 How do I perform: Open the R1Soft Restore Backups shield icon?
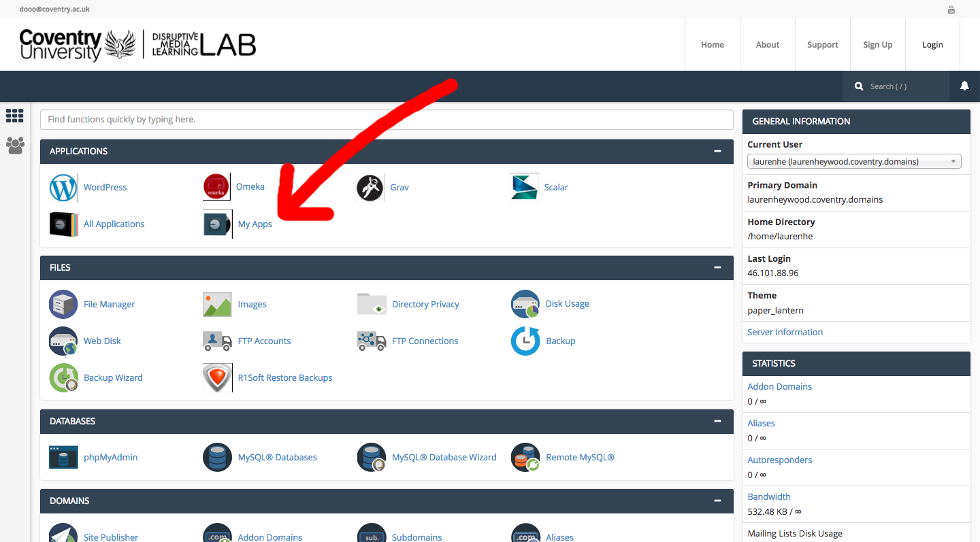[217, 377]
